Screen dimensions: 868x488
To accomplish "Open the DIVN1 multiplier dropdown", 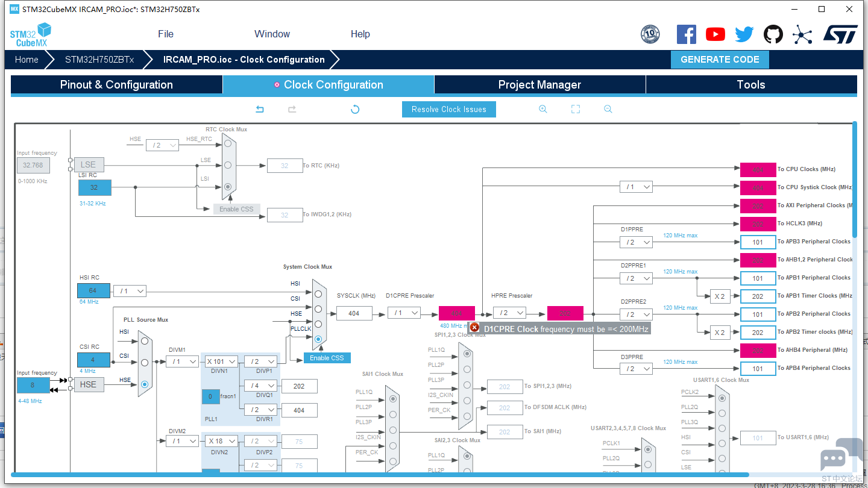I will pyautogui.click(x=221, y=361).
